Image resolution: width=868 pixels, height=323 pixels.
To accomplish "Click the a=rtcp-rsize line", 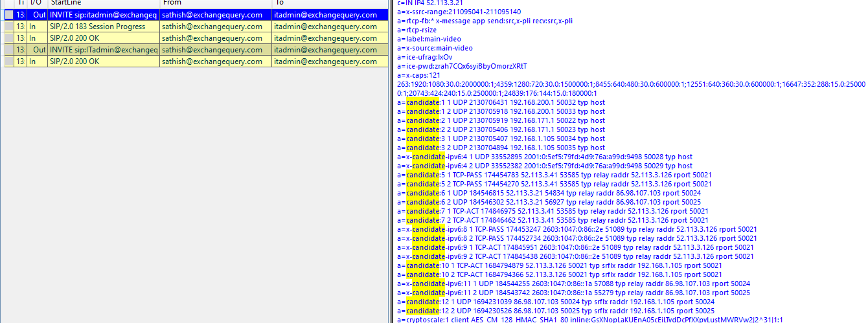I will (x=417, y=30).
